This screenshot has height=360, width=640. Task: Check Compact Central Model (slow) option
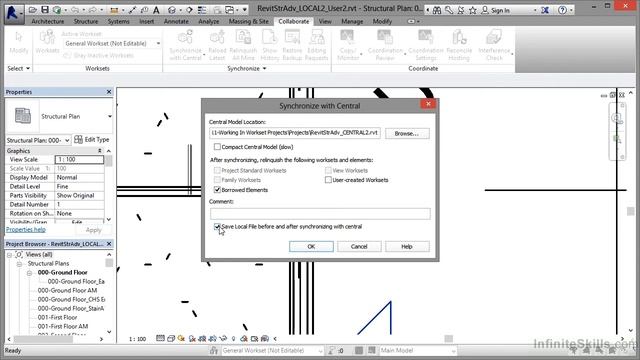(217, 147)
